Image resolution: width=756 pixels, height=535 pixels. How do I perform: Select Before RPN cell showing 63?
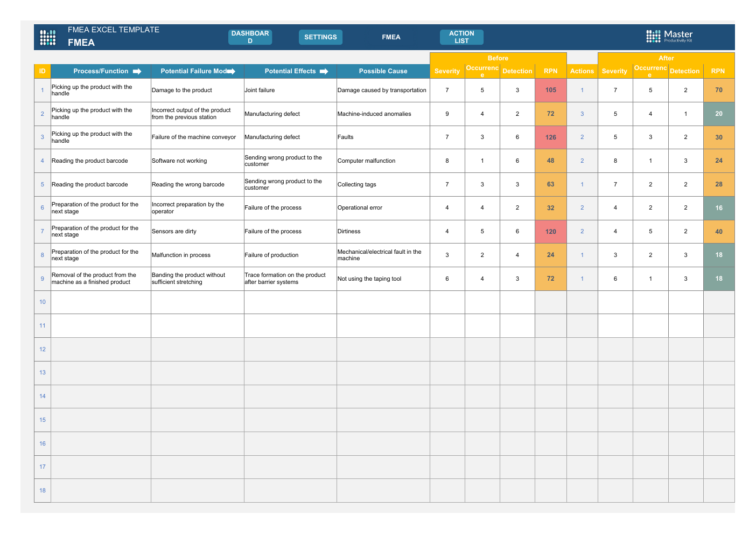pos(551,184)
